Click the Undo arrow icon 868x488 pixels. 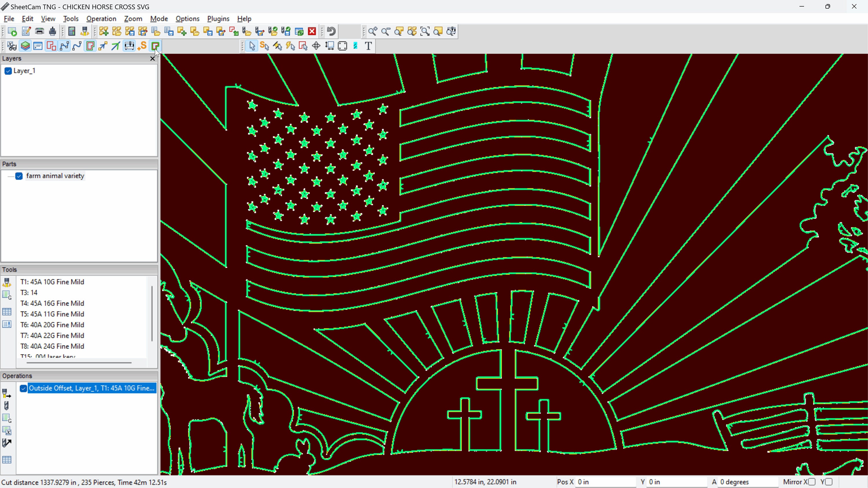pyautogui.click(x=331, y=31)
